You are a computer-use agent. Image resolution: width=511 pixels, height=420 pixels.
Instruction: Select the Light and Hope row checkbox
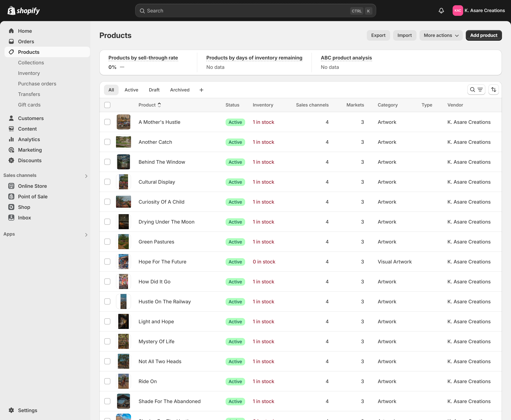click(x=107, y=322)
